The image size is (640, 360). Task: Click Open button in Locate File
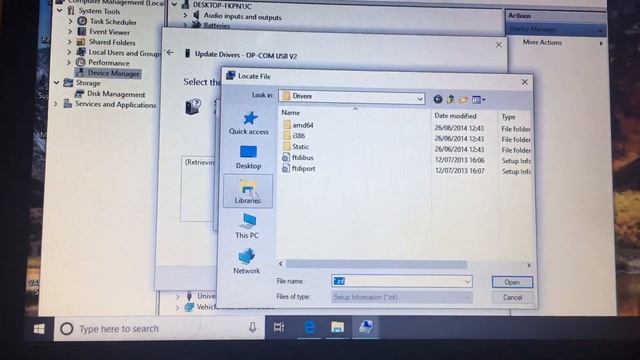(512, 282)
